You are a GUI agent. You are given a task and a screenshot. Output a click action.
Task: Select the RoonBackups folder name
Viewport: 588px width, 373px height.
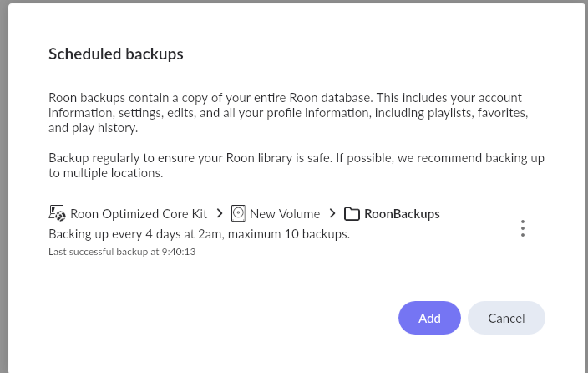[x=402, y=214]
